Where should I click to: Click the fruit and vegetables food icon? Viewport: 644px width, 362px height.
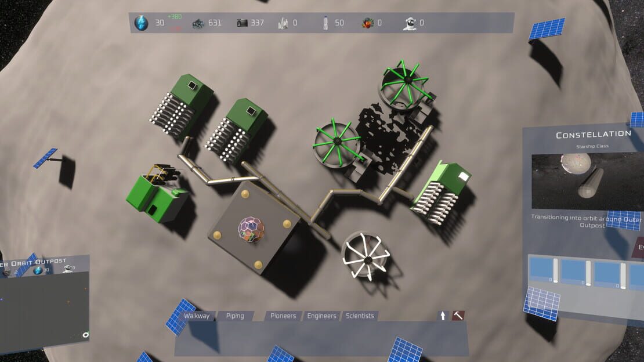[x=368, y=23]
